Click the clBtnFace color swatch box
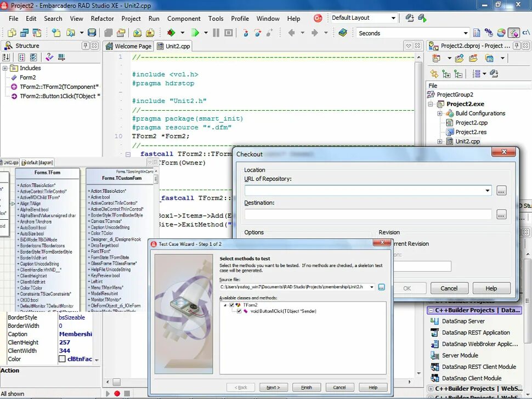532x399 pixels. click(62, 359)
